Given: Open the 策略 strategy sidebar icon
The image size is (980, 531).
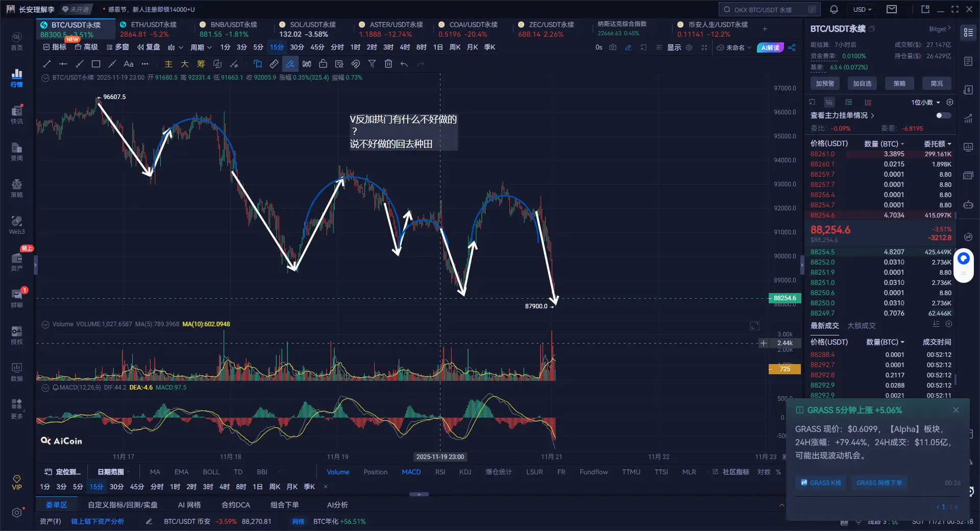Looking at the screenshot, I should pyautogui.click(x=17, y=188).
